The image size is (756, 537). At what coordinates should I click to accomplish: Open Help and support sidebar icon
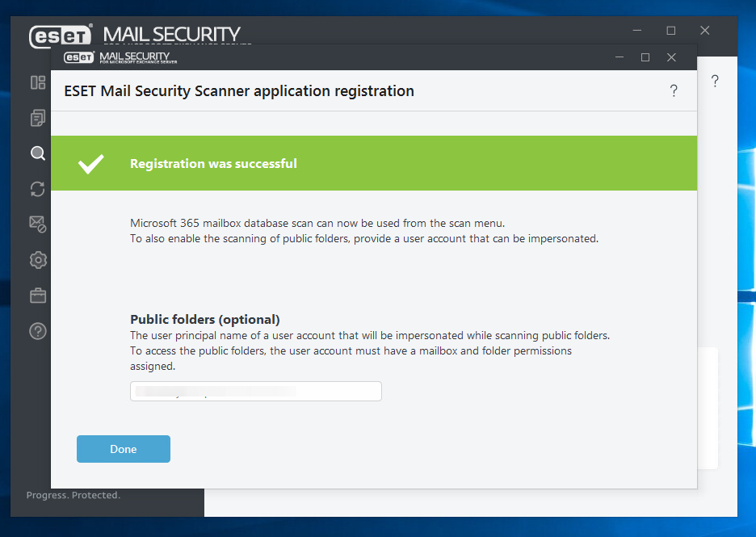(x=38, y=331)
